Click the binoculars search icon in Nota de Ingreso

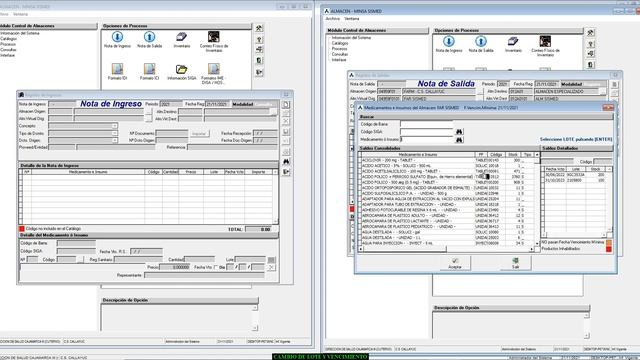click(x=286, y=162)
